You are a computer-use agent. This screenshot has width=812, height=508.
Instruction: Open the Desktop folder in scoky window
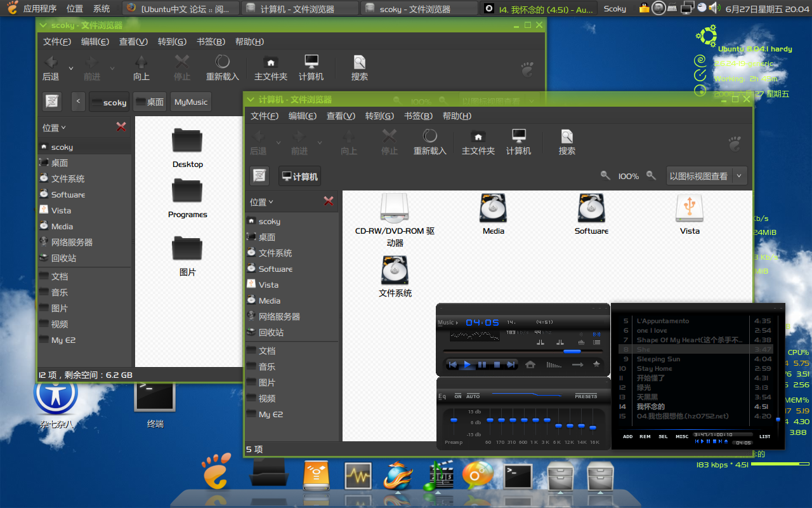187,148
